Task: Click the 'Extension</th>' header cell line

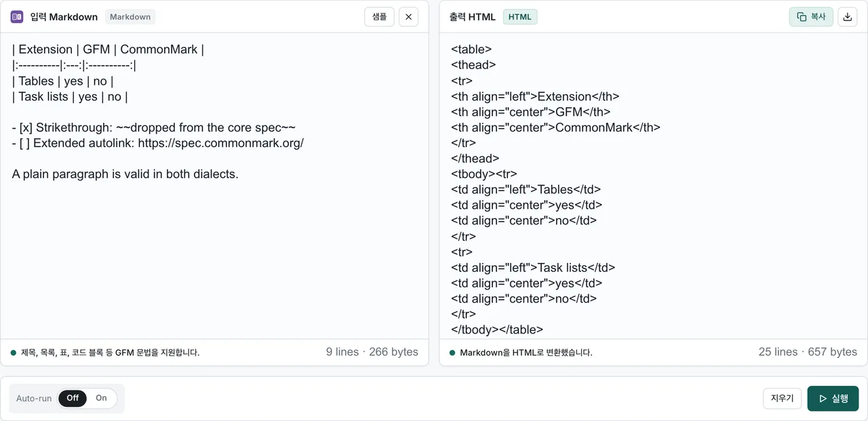Action: (535, 96)
